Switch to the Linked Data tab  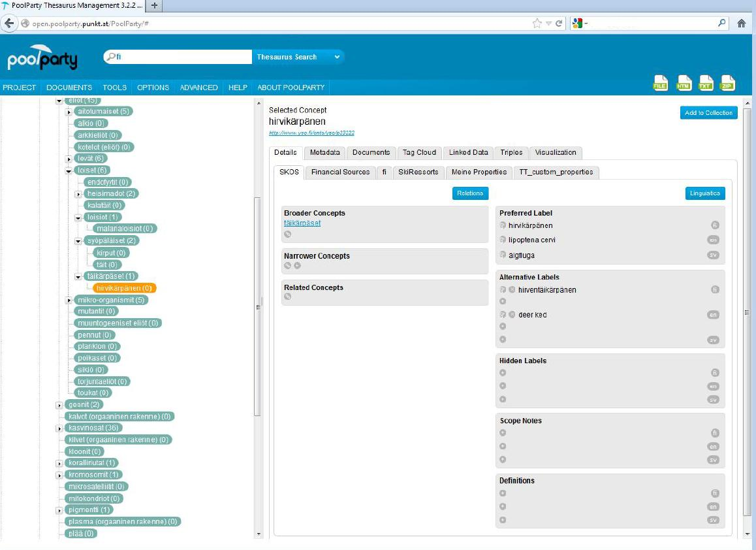click(x=468, y=152)
